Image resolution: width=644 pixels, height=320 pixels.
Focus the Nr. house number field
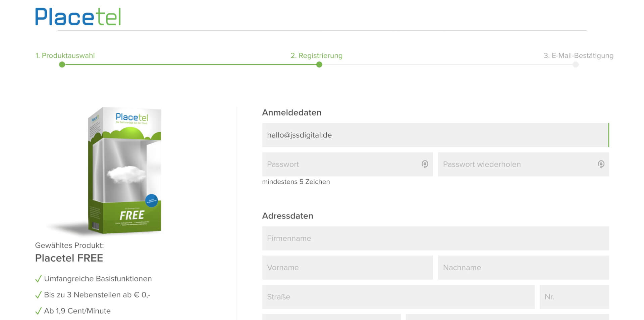[x=574, y=297]
